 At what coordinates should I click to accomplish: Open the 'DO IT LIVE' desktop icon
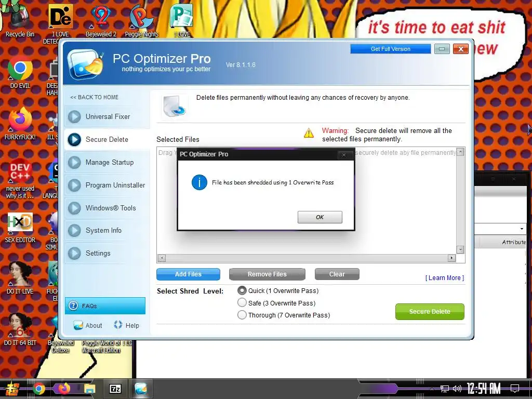(20, 278)
